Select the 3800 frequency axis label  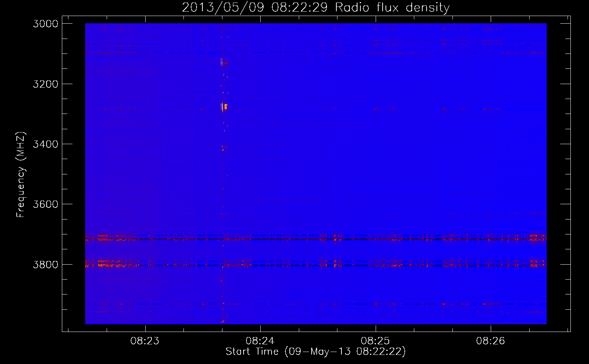point(46,264)
